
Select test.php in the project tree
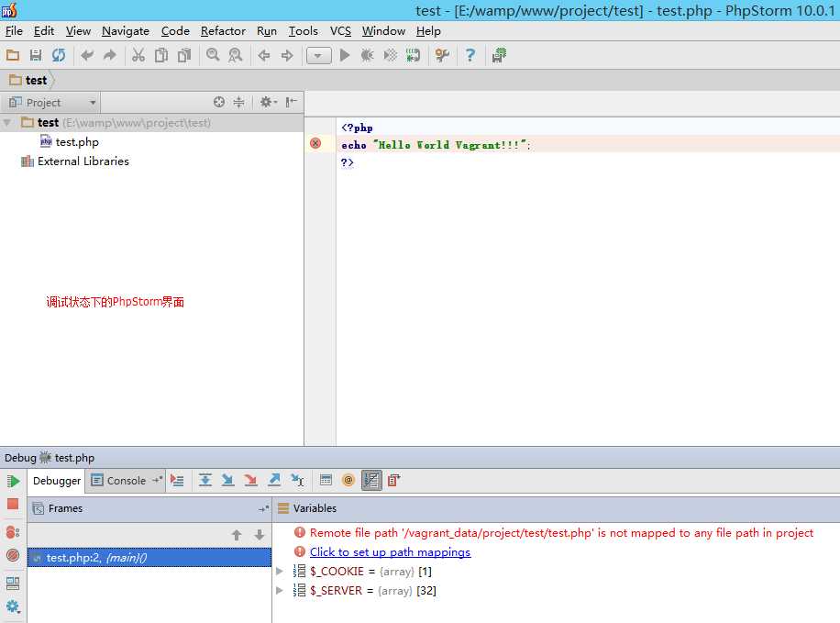(x=77, y=142)
